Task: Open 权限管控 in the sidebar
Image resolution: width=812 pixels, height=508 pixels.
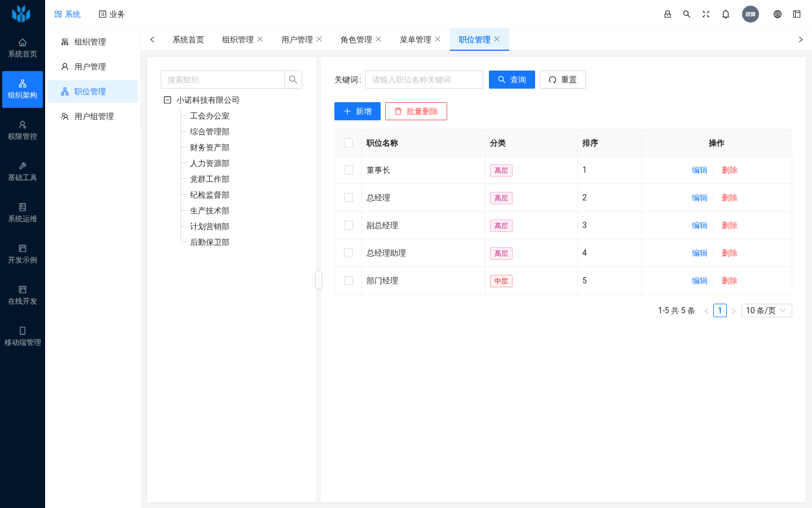Action: pos(23,131)
